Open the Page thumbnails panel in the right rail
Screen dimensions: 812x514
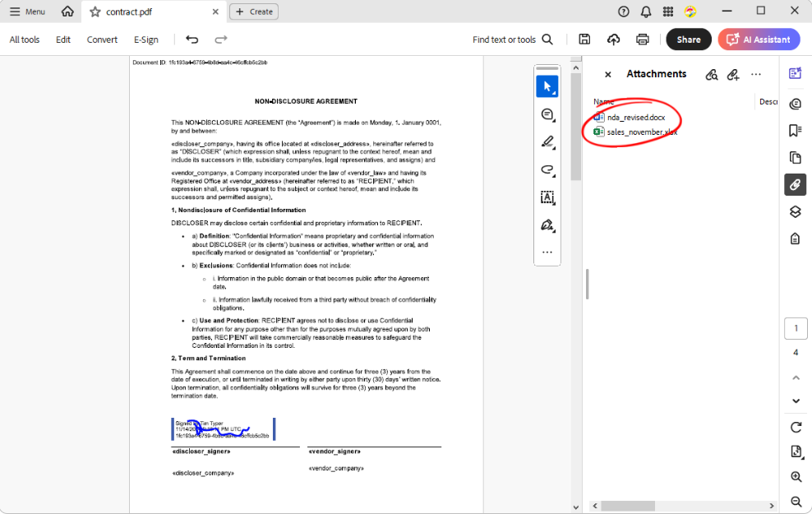tap(796, 158)
